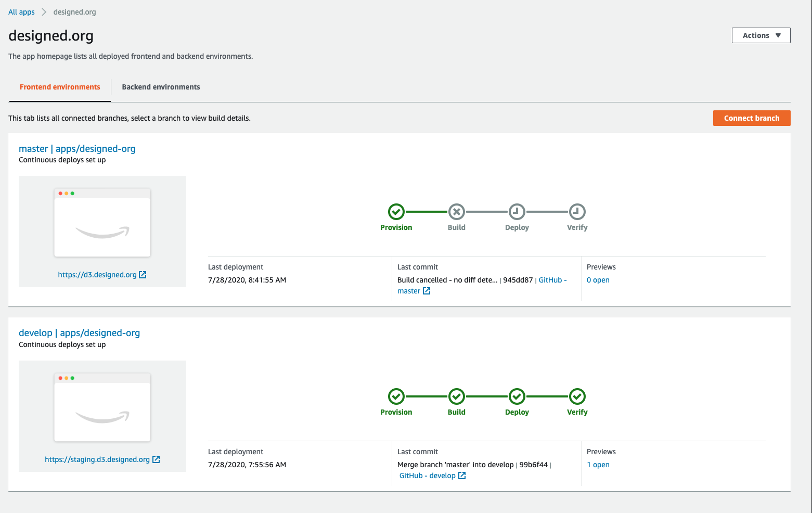Click the develop branch site thumbnail
Image resolution: width=812 pixels, height=513 pixels.
(102, 407)
